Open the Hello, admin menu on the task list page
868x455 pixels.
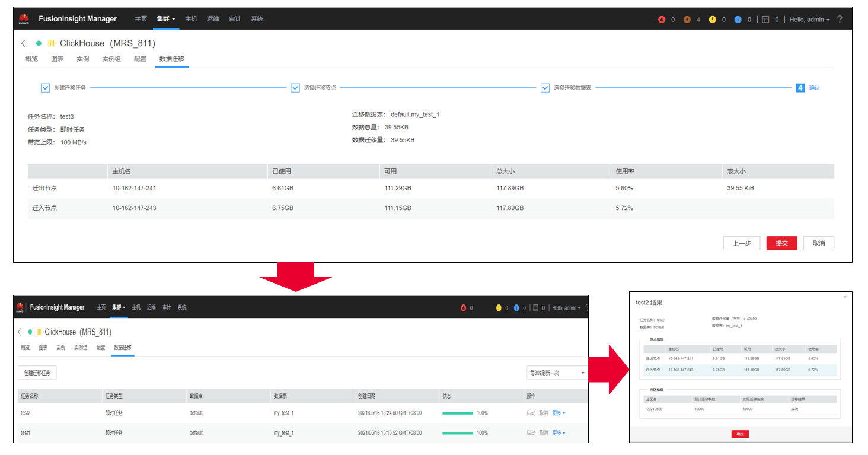566,308
